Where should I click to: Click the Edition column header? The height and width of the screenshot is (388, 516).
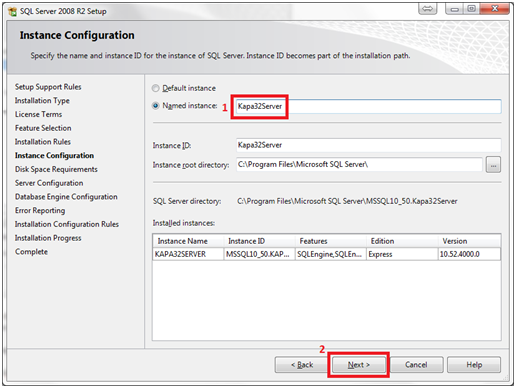click(402, 241)
